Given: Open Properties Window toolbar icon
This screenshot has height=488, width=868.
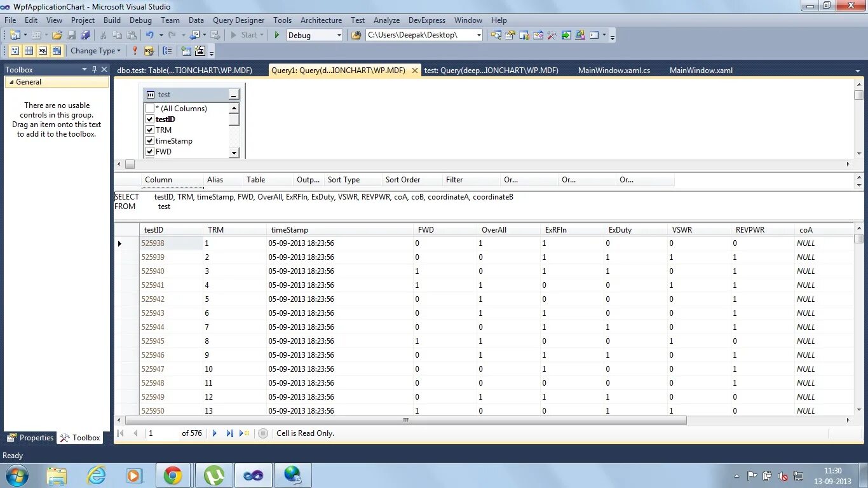Looking at the screenshot, I should point(510,35).
